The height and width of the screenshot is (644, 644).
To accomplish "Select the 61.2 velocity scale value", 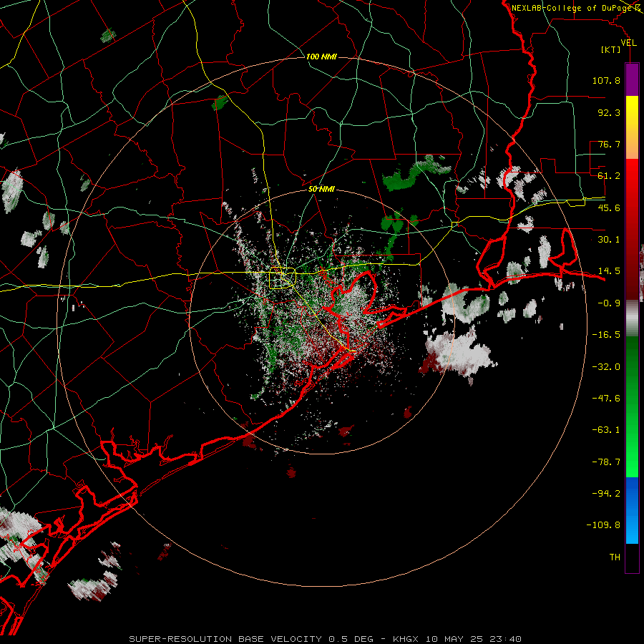I will [609, 176].
